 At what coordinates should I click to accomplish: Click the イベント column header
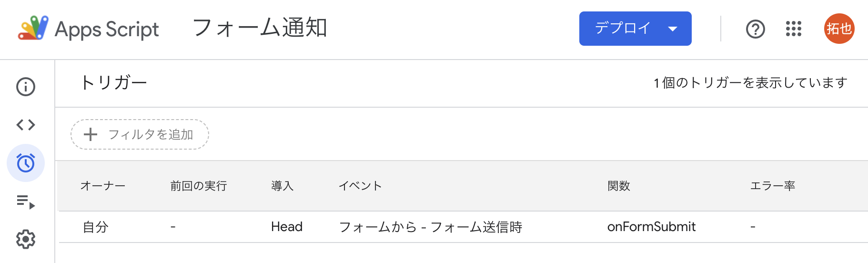coord(360,186)
